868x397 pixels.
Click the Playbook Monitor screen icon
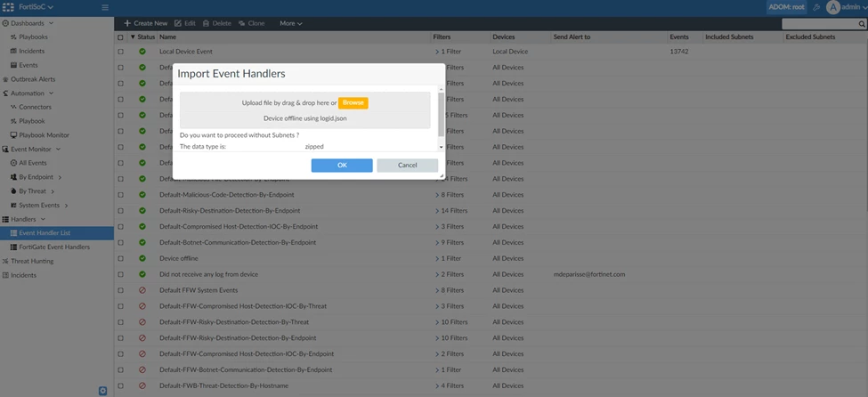pos(14,135)
